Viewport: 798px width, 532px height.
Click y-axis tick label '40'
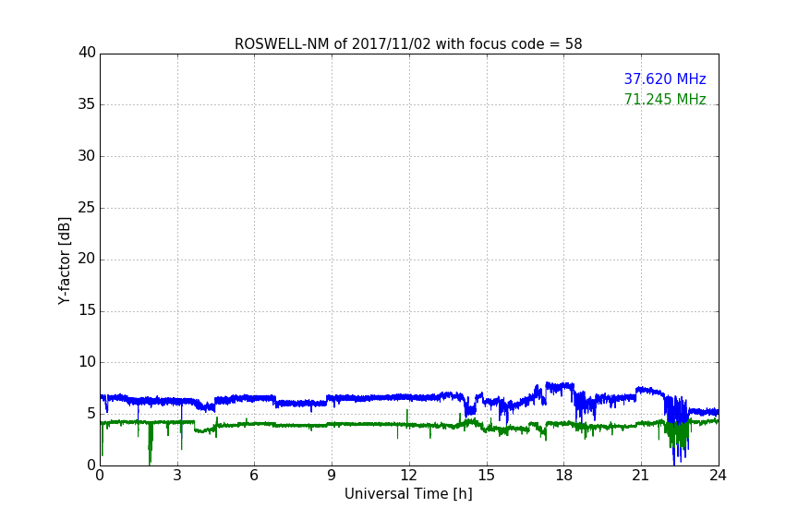(87, 53)
